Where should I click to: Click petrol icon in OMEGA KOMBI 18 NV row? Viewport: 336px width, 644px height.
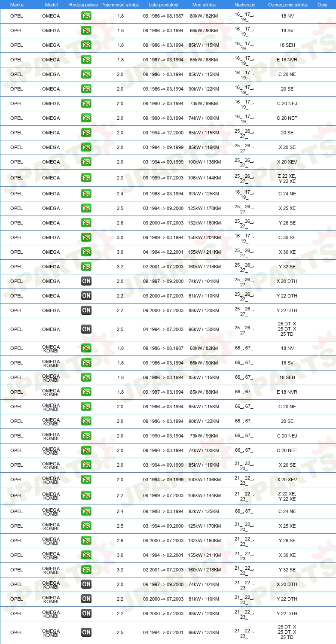(86, 349)
